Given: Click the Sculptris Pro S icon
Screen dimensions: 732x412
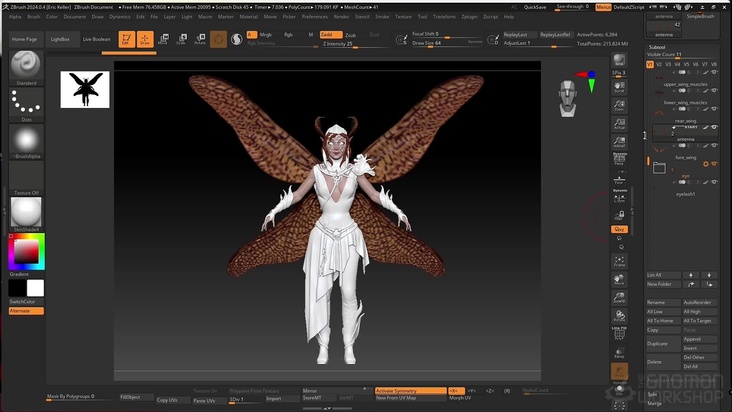Looking at the screenshot, I should [237, 39].
